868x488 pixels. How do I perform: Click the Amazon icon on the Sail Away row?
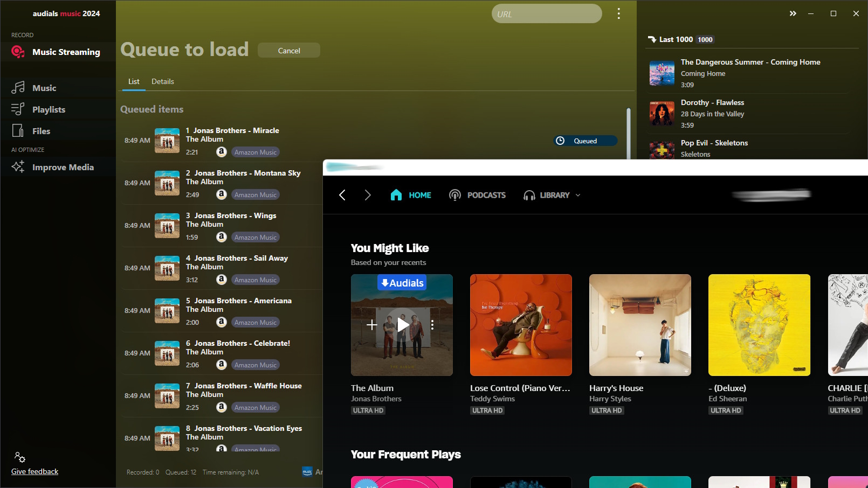[x=221, y=280]
